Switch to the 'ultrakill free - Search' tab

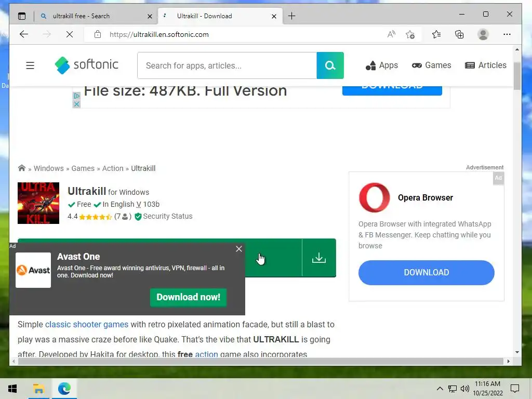click(96, 16)
